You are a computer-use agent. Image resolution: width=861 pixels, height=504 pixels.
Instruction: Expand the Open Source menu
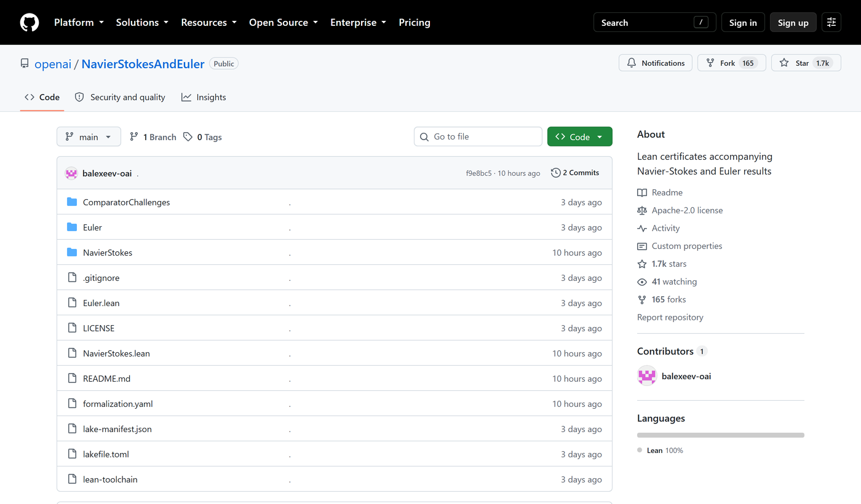tap(284, 23)
